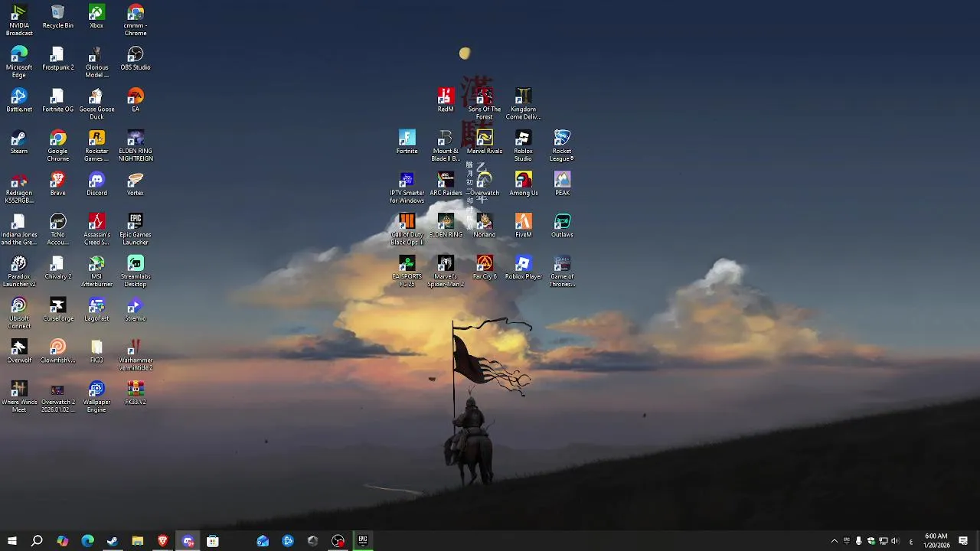This screenshot has height=551, width=980.
Task: Select the Rockstar Games launcher icon
Action: tap(96, 146)
